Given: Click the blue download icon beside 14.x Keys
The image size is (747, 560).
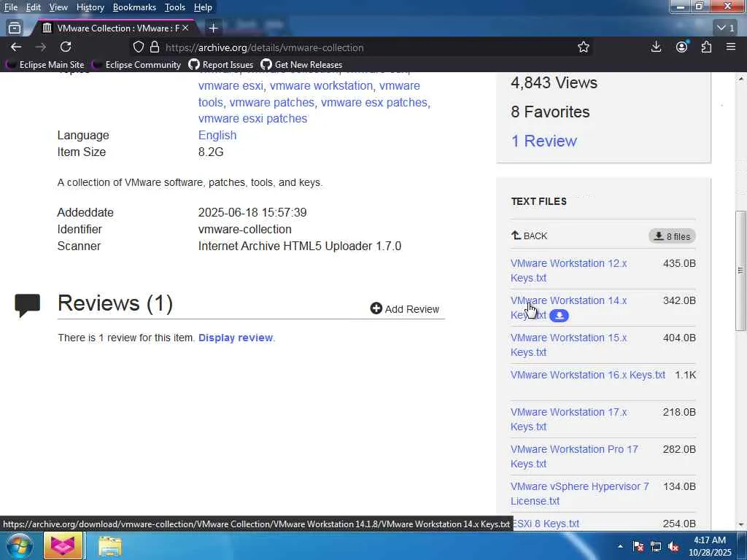Looking at the screenshot, I should (559, 316).
